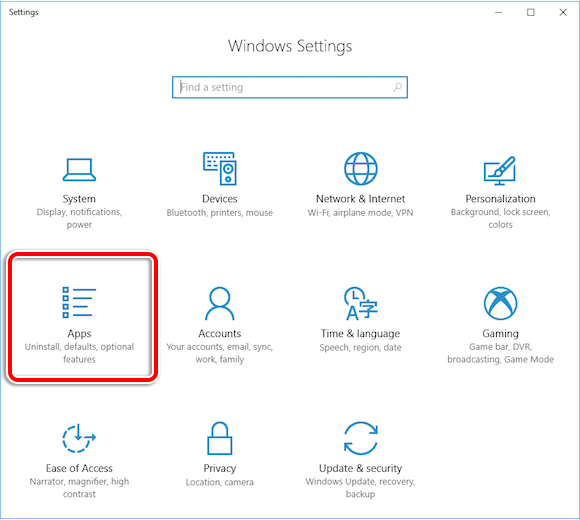Open the Time & language icon

point(361,303)
